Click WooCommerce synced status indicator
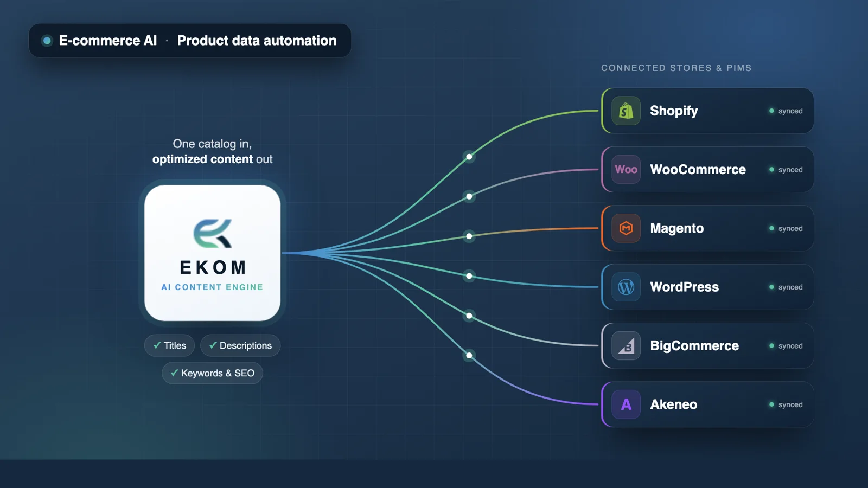The height and width of the screenshot is (488, 868). click(786, 170)
